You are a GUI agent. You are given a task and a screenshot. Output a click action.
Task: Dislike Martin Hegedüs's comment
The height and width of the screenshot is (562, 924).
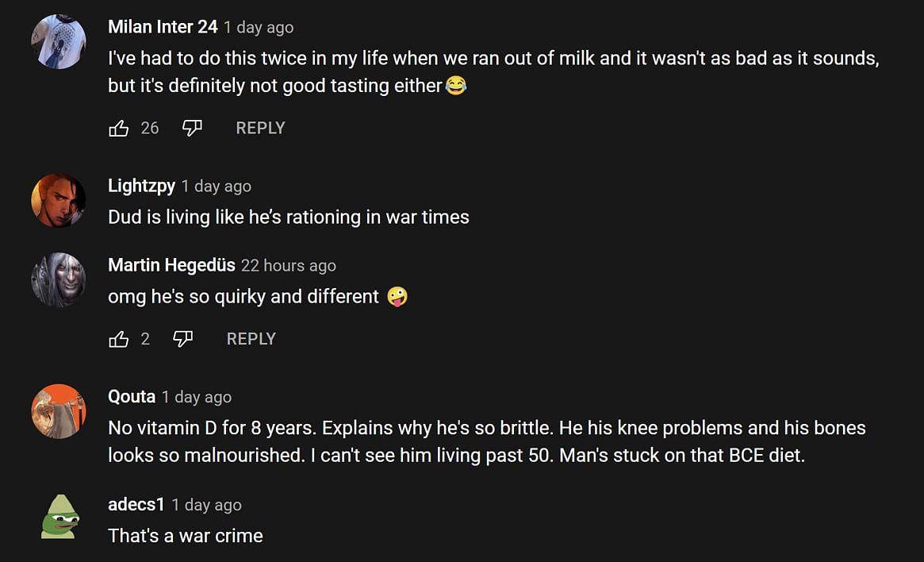coord(182,340)
